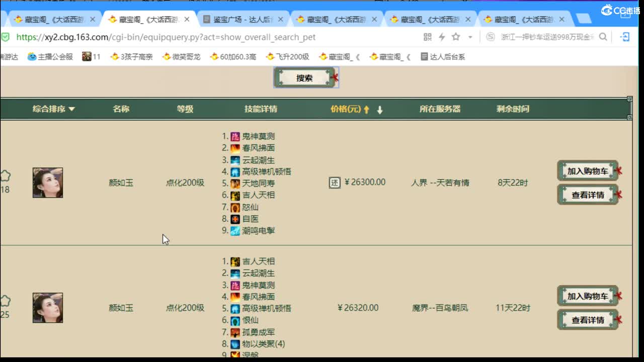Open the 达人后台系 bookmark
The height and width of the screenshot is (362, 644).
tap(443, 57)
